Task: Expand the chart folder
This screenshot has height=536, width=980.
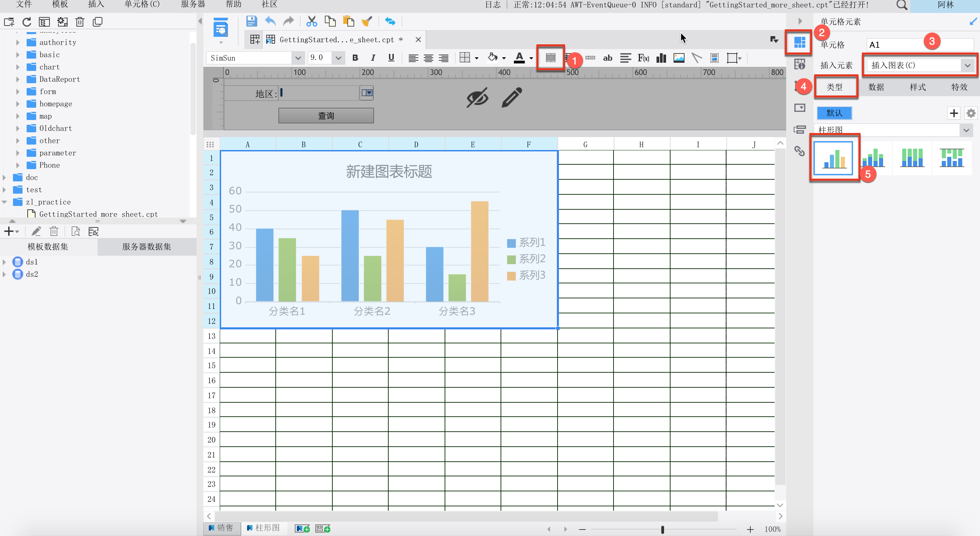Action: [17, 67]
